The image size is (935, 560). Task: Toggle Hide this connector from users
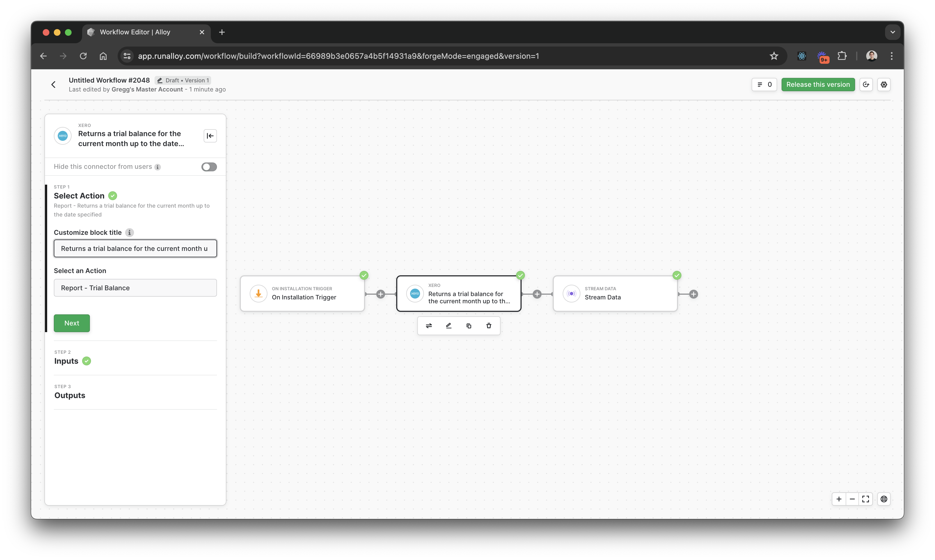click(x=209, y=167)
